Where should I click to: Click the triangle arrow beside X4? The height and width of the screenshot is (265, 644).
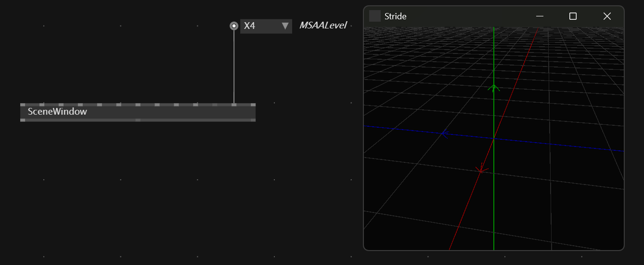(285, 26)
